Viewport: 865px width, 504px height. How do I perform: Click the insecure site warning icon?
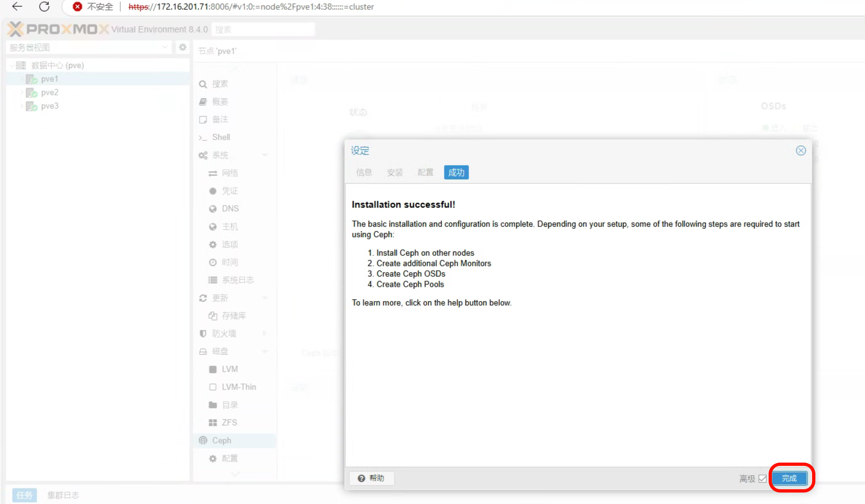tap(77, 7)
